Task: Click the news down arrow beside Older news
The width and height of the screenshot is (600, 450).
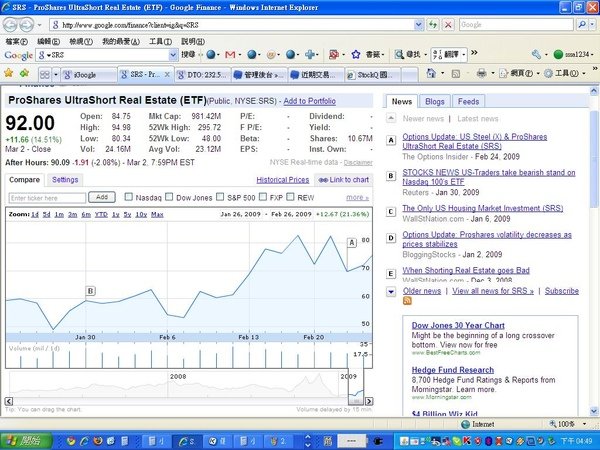Action: pos(391,292)
